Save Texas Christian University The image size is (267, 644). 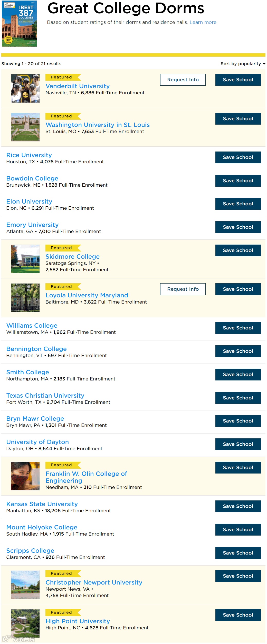point(238,398)
